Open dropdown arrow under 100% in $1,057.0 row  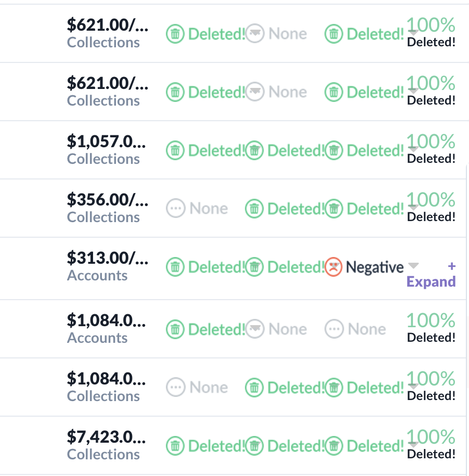(x=413, y=149)
